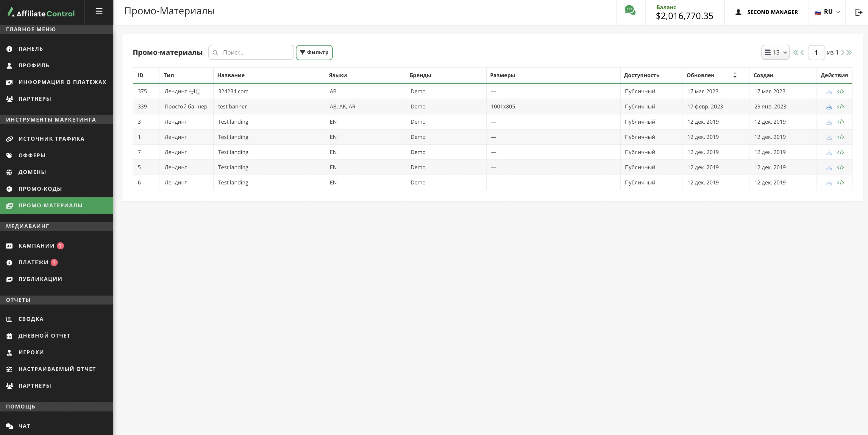Click the logout icon at top right

click(x=858, y=12)
